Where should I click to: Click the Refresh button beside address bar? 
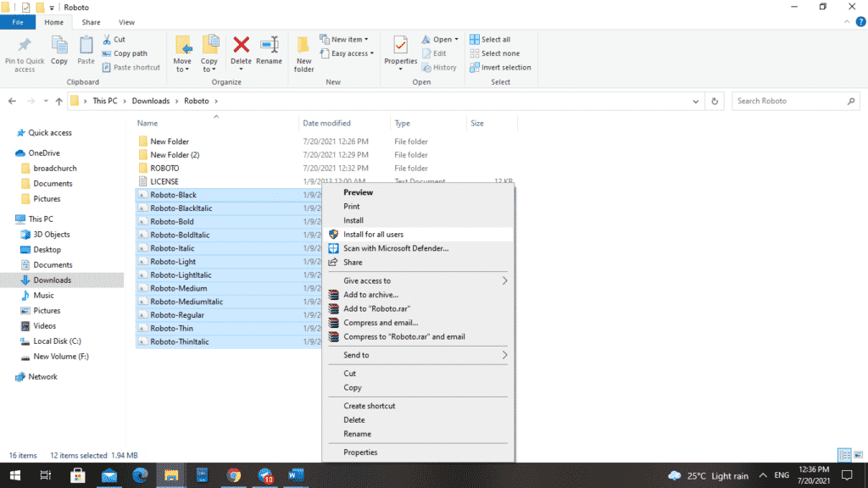click(715, 102)
